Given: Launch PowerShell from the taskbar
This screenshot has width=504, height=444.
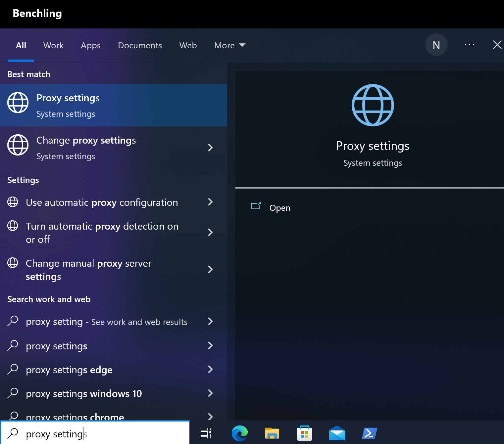Looking at the screenshot, I should [369, 433].
